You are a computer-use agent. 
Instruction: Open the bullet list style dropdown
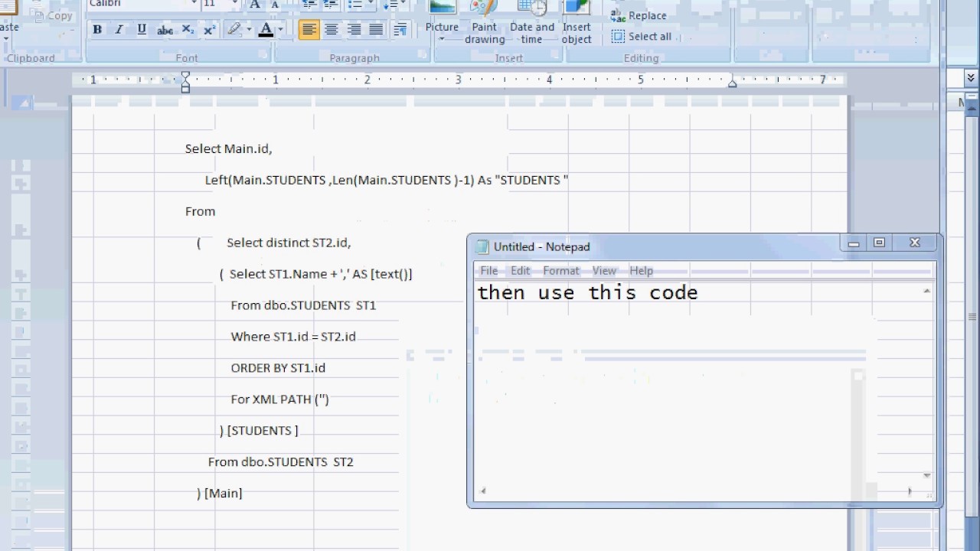pos(371,5)
